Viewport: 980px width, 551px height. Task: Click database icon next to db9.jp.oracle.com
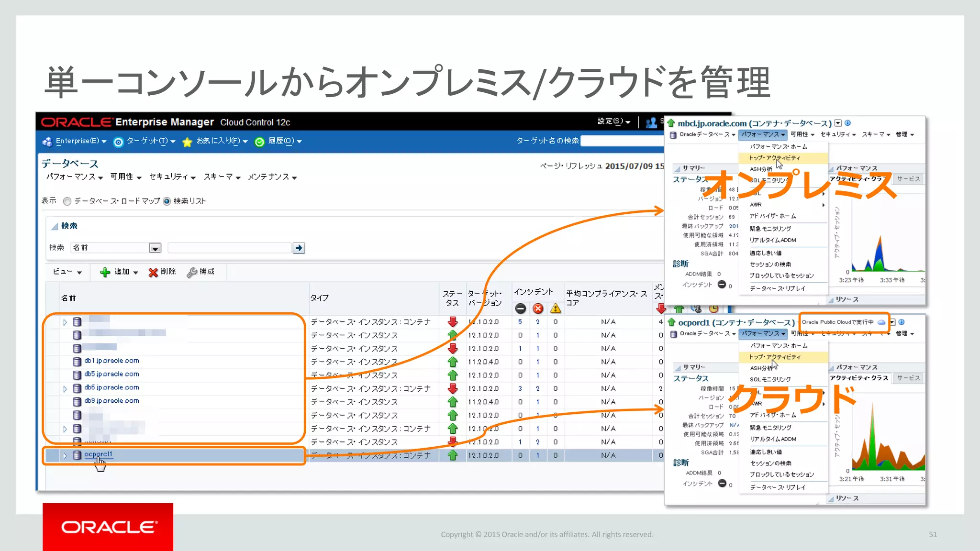[77, 402]
